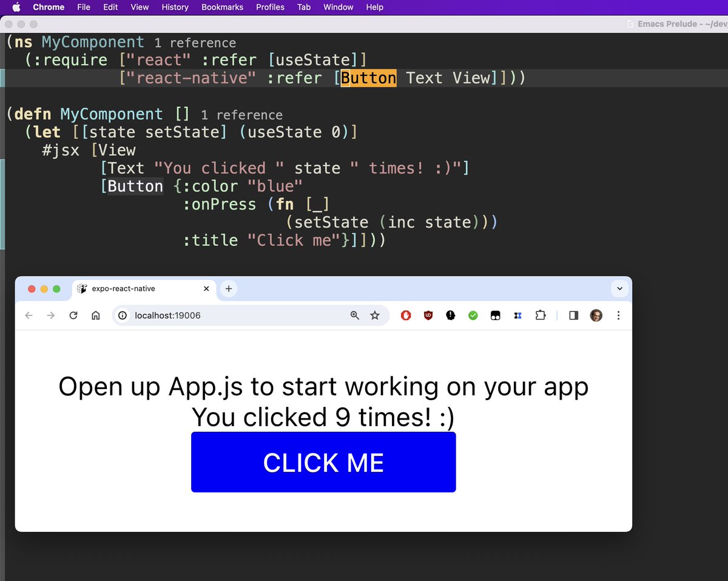Open a new browser tab
Screen dimensions: 728x581
[x=229, y=289]
